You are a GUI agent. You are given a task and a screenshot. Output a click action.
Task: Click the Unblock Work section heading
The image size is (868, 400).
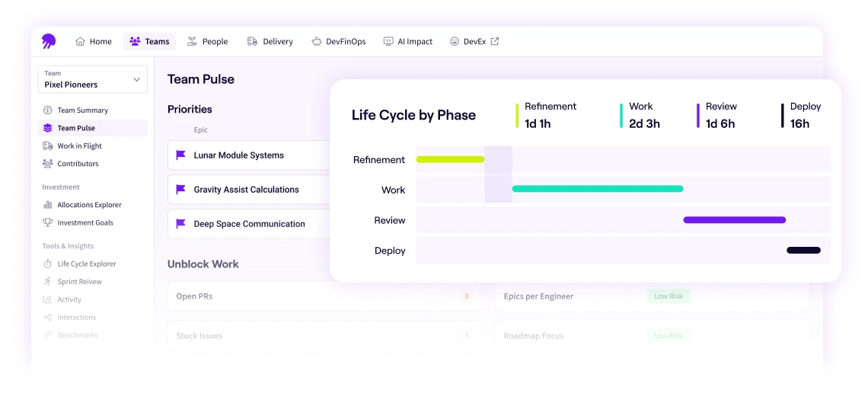[x=203, y=264]
